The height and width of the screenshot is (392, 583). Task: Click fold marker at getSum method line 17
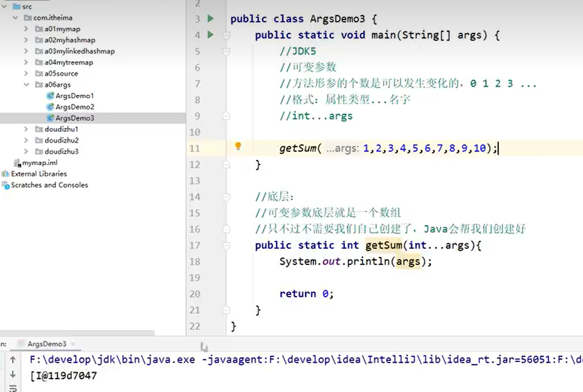(x=226, y=245)
